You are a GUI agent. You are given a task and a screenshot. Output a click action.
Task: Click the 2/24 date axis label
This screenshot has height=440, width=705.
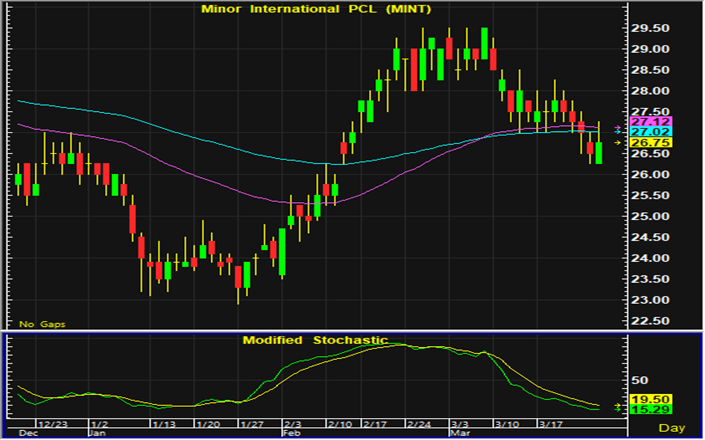tap(418, 424)
